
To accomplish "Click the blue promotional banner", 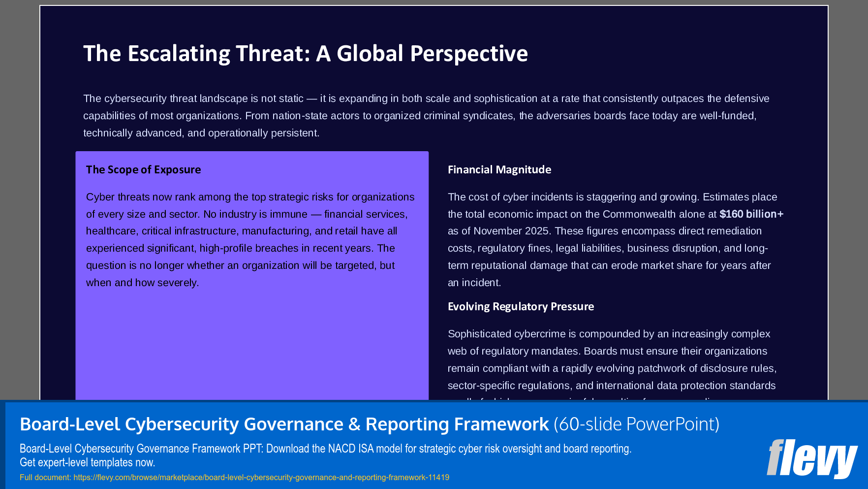I will point(433,443).
